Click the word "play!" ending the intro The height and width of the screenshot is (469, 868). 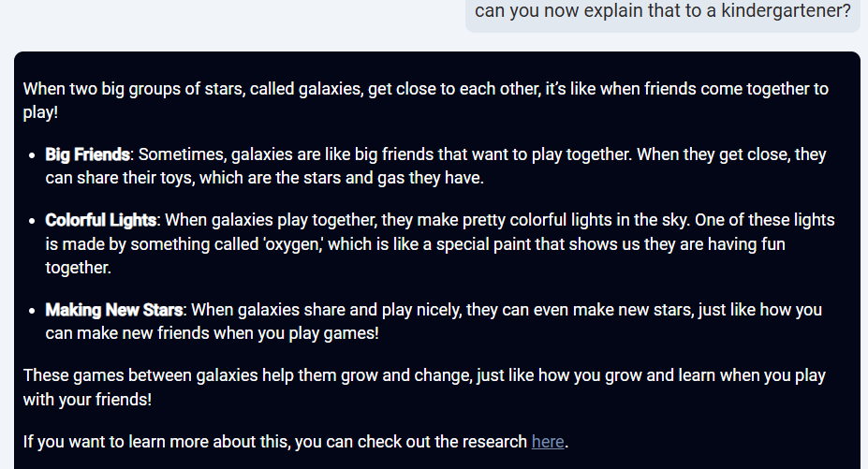tap(40, 112)
